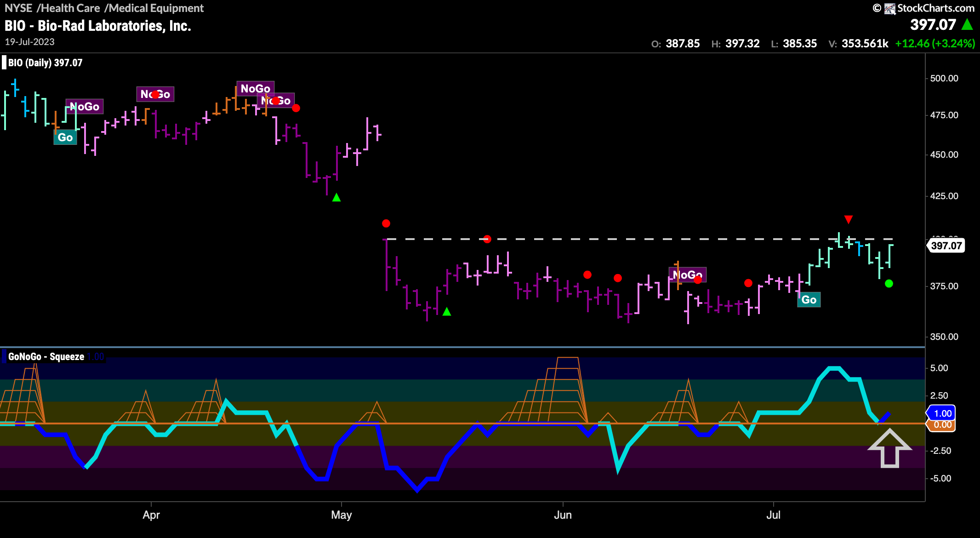Click the red dot above the May gap-down bar

386,223
